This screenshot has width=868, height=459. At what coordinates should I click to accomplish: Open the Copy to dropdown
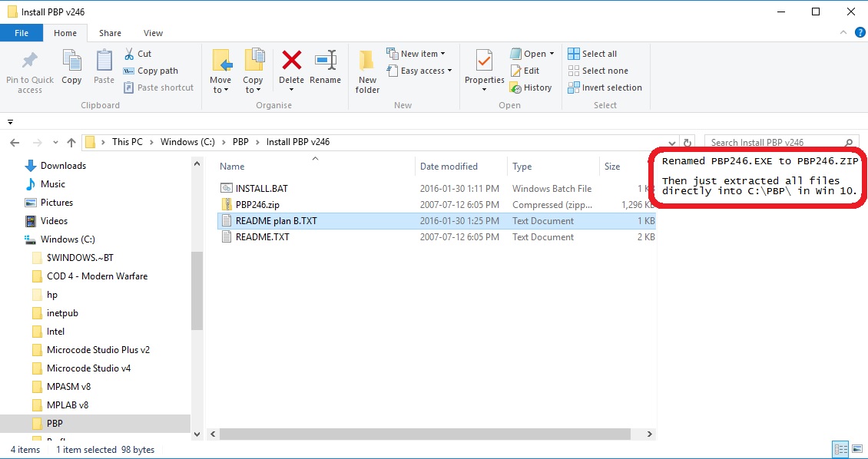[x=253, y=84]
